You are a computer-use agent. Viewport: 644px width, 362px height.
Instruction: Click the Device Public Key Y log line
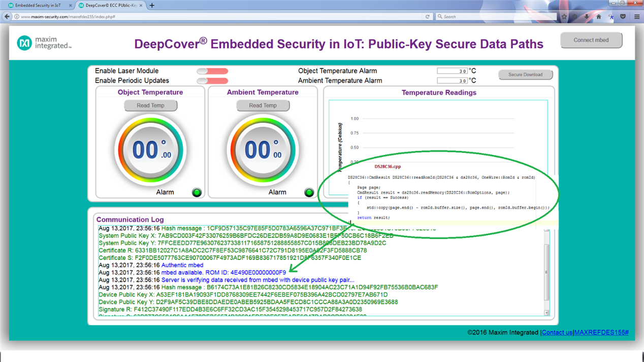pos(248,302)
